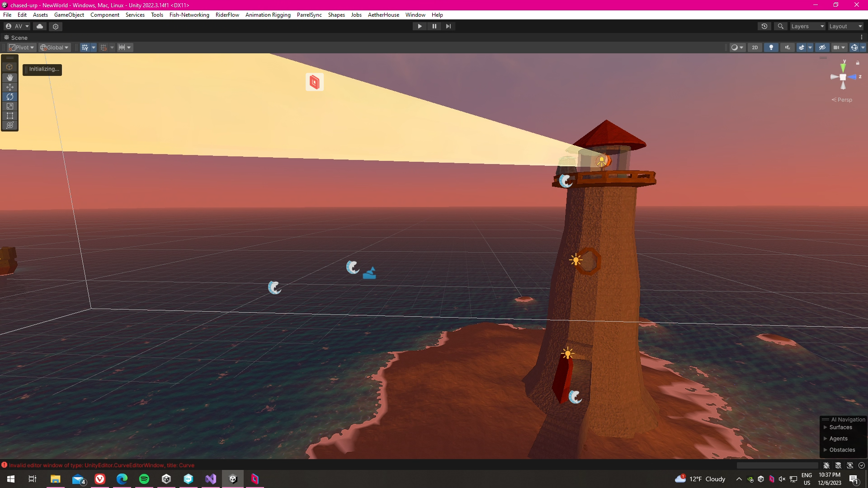
Task: Select the Scale tool
Action: pos(9,106)
